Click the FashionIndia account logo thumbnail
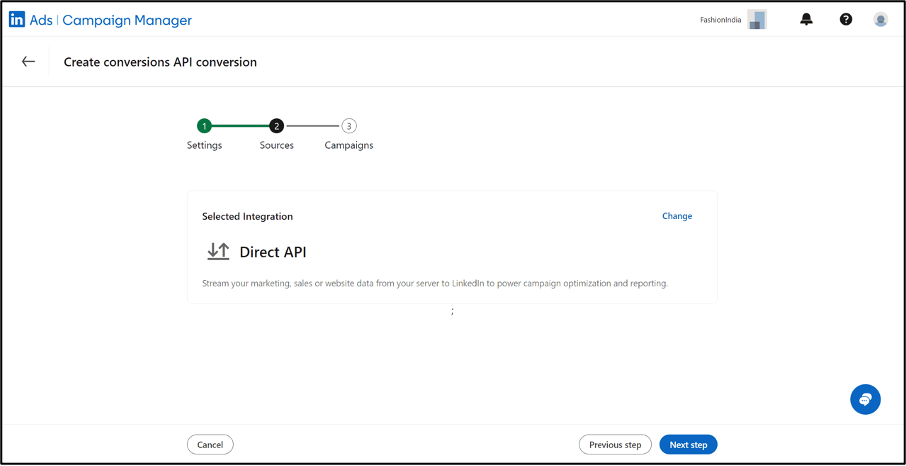This screenshot has width=906, height=466. [756, 20]
